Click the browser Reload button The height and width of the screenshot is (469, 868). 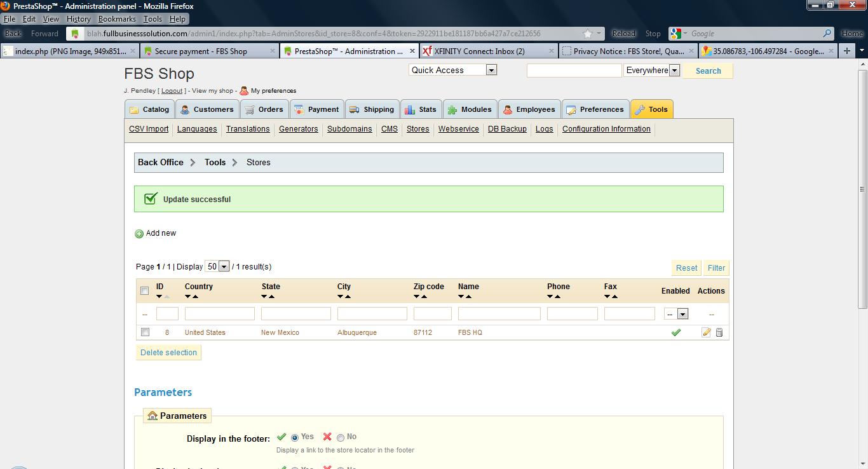tap(623, 34)
